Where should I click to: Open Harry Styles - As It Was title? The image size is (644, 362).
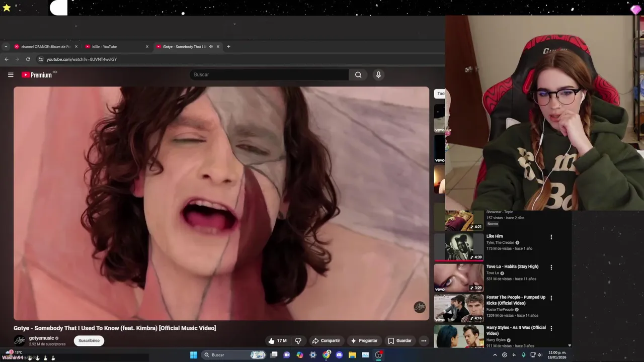click(516, 330)
